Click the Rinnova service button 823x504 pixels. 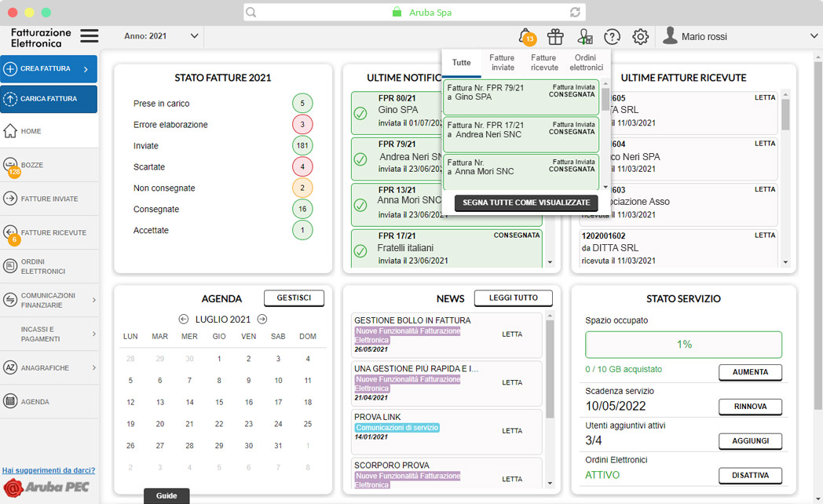pyautogui.click(x=750, y=407)
